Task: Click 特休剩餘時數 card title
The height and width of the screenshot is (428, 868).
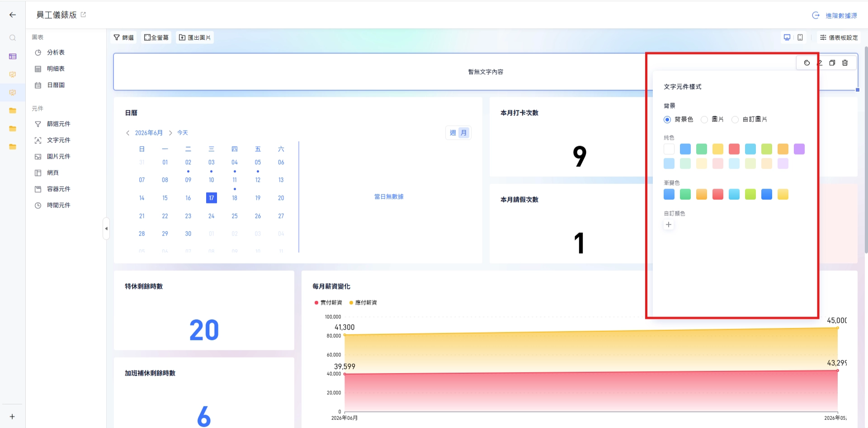Action: (x=144, y=287)
